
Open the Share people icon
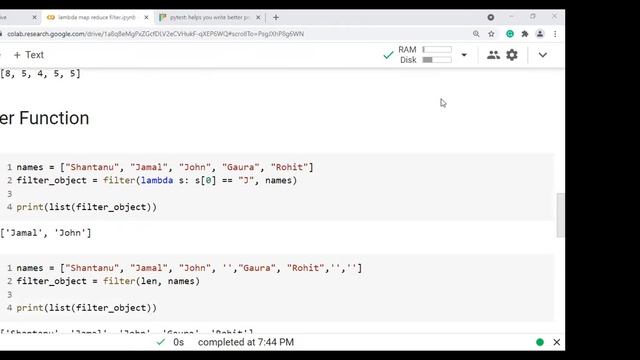click(x=493, y=55)
